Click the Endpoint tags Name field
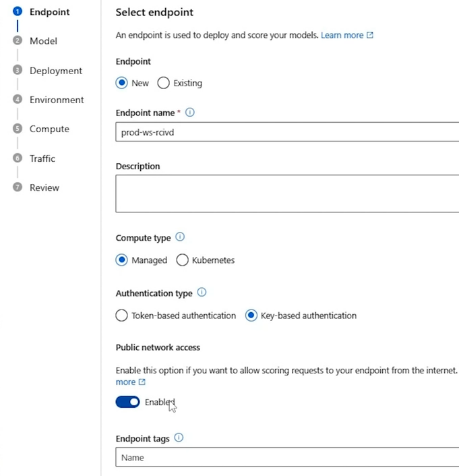The width and height of the screenshot is (459, 476). point(287,457)
